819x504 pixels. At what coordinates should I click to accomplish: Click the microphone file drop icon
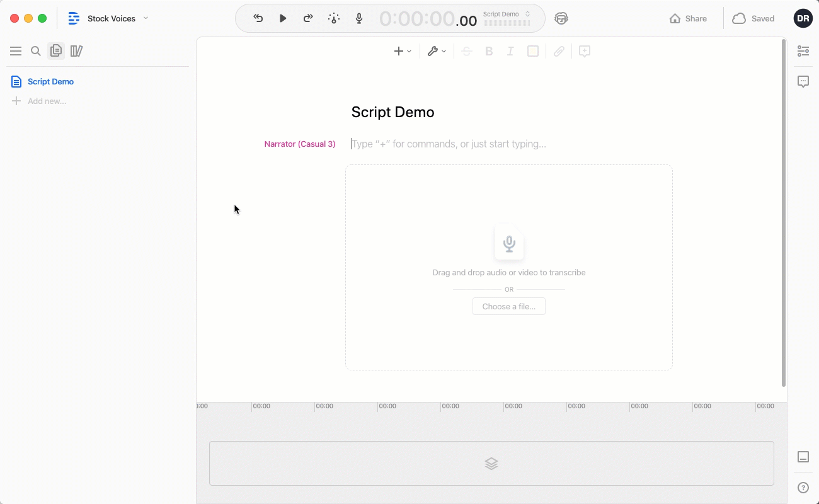[509, 243]
